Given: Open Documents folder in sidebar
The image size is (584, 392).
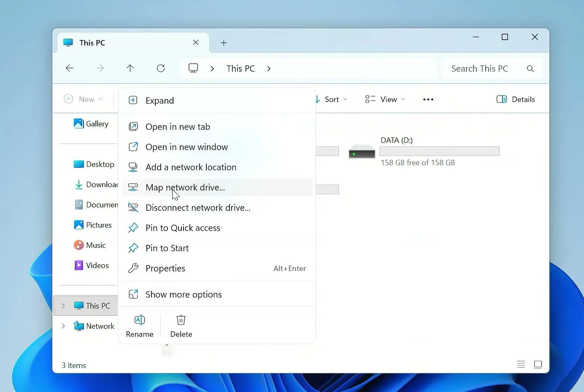Looking at the screenshot, I should (x=96, y=205).
